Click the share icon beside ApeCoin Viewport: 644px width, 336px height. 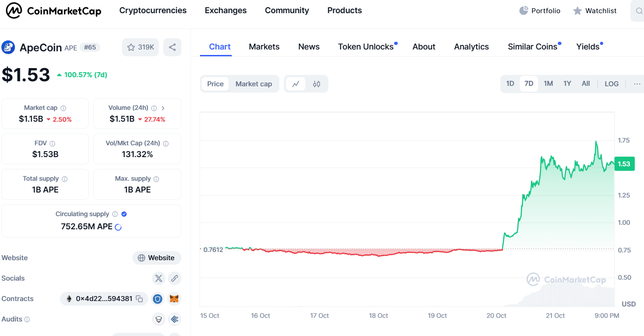coord(172,47)
